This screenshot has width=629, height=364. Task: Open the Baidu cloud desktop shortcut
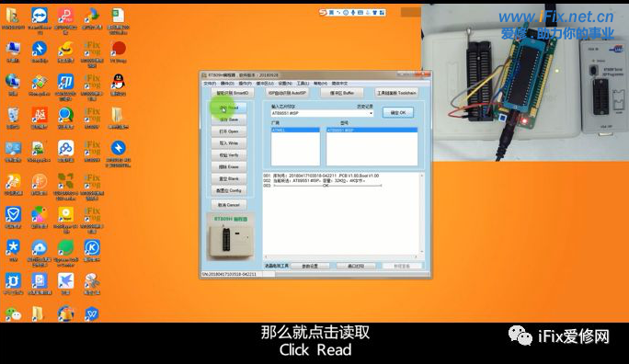point(65,152)
